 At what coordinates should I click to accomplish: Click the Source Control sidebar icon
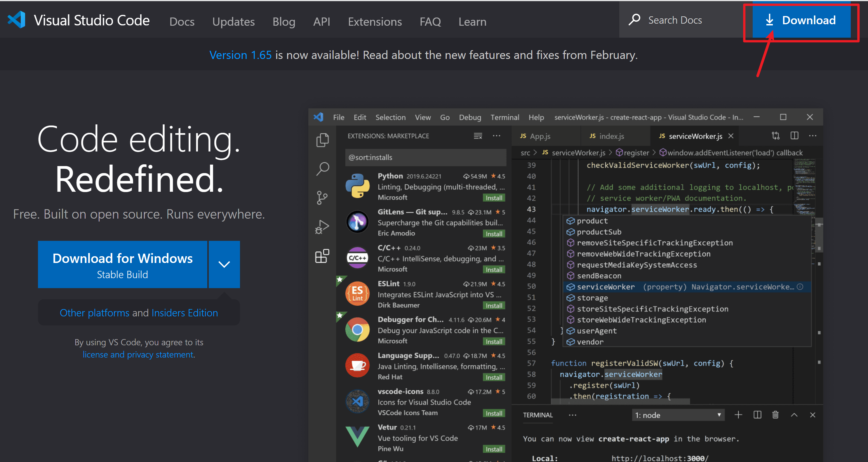click(322, 198)
